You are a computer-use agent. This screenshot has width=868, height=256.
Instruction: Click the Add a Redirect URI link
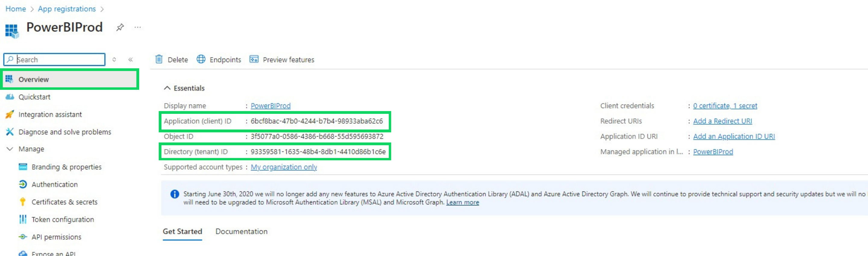722,121
